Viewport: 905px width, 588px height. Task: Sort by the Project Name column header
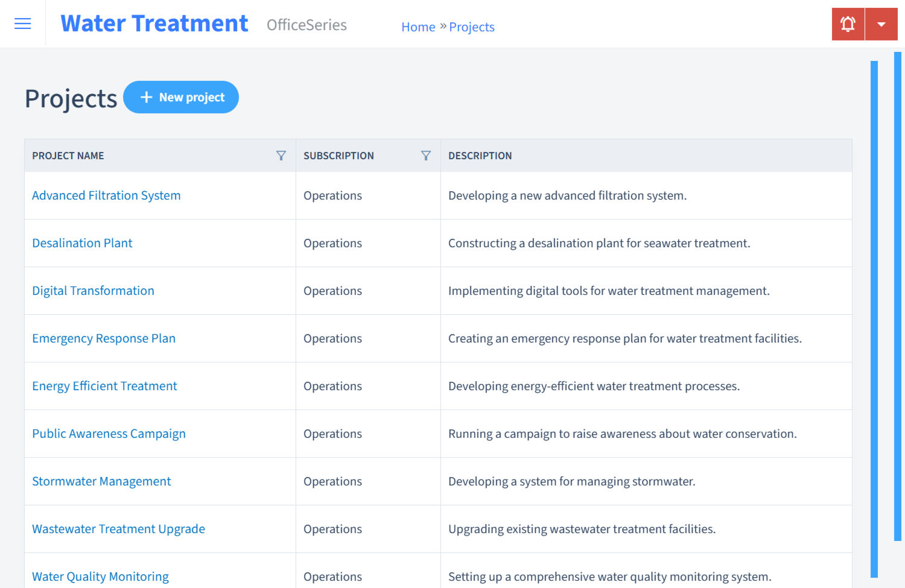(x=68, y=156)
